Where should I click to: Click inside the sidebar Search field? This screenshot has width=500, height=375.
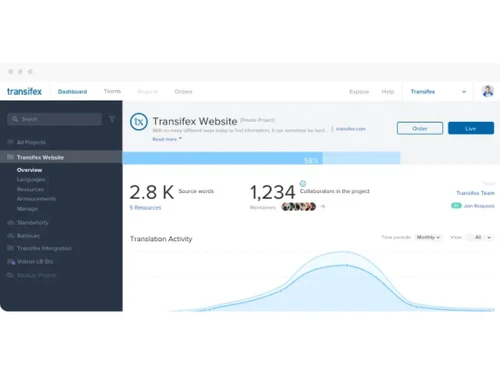coord(54,119)
